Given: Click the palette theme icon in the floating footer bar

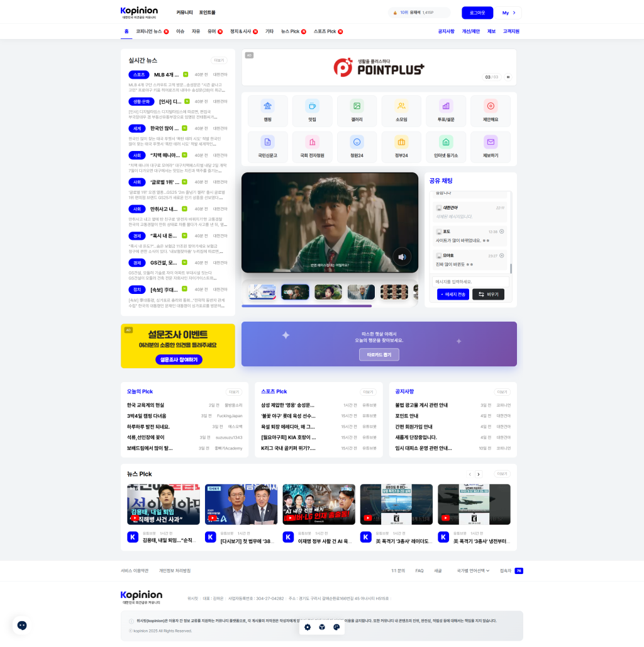Looking at the screenshot, I should 336,627.
